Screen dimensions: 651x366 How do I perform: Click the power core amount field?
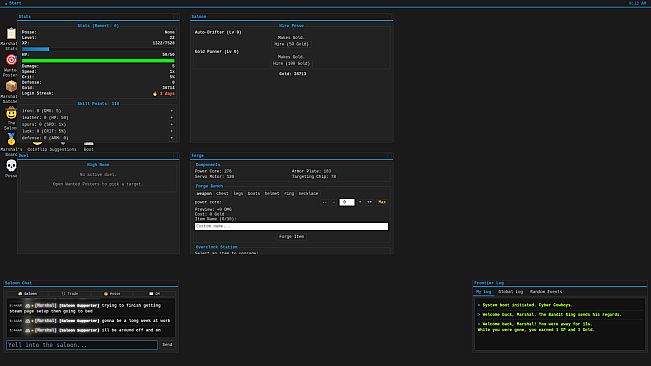[347, 202]
